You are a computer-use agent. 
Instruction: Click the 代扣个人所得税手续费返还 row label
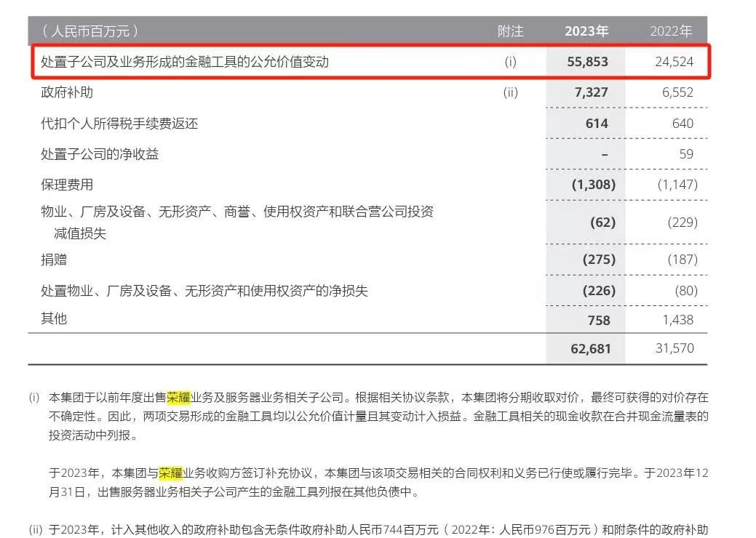pos(119,124)
